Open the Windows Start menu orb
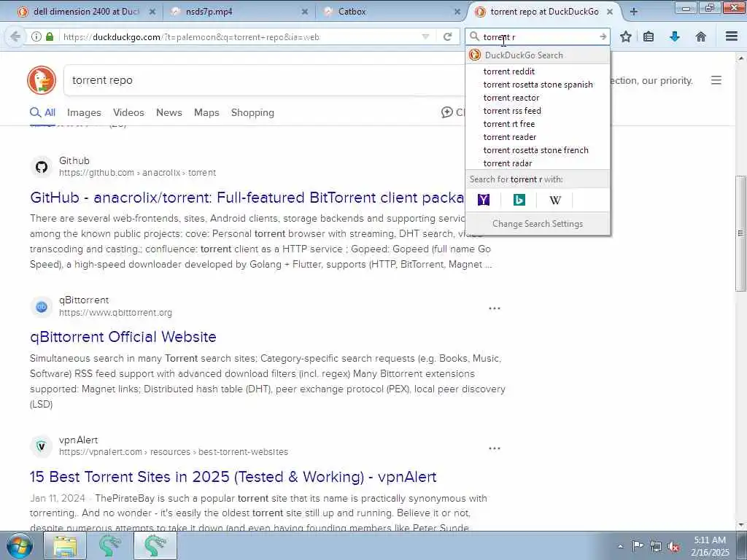Screen dimensions: 747x560 pos(18,545)
